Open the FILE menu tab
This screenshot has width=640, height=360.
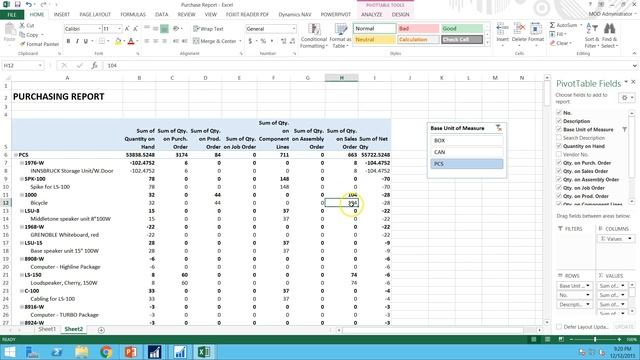(x=12, y=15)
